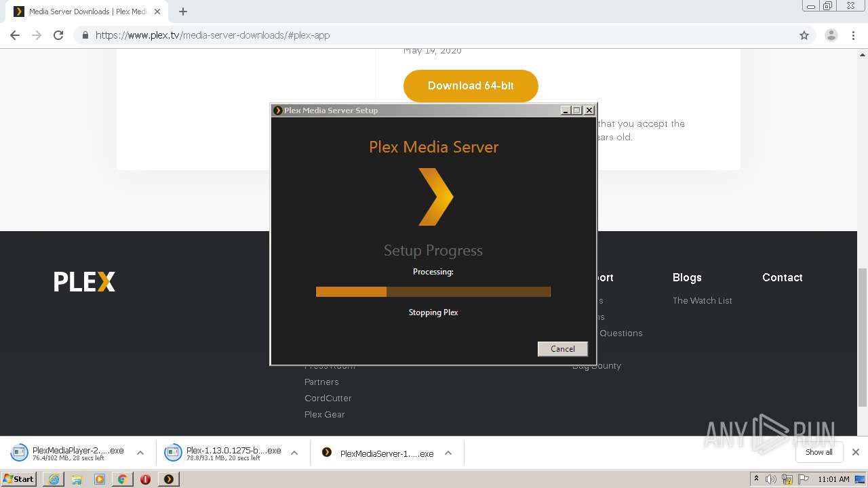868x488 pixels.
Task: Close the Media Server Downloads tab
Action: coord(157,12)
